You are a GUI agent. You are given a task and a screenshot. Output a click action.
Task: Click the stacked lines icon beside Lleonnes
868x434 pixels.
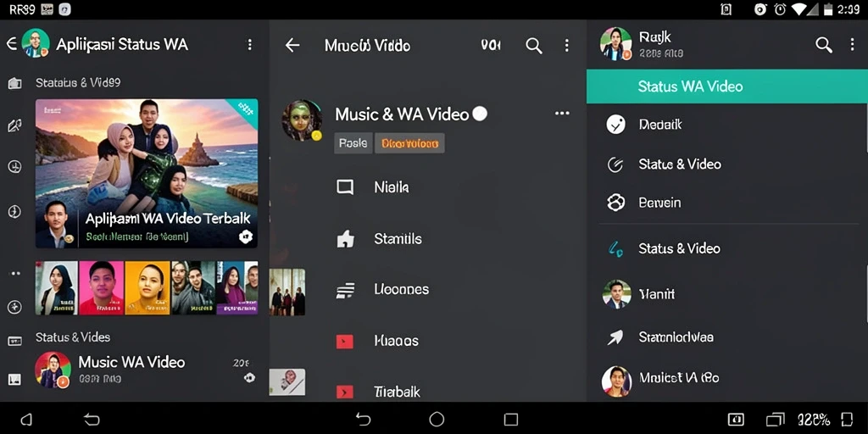[x=345, y=290]
